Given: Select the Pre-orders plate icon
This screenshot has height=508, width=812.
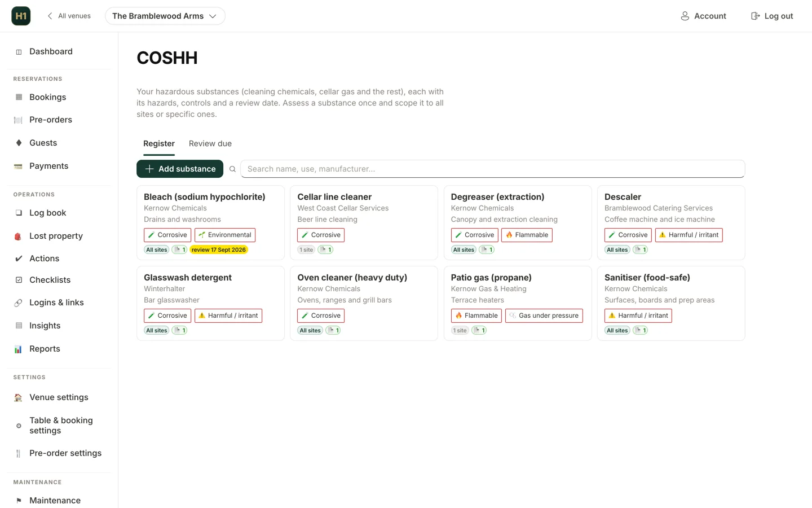Looking at the screenshot, I should (x=19, y=120).
